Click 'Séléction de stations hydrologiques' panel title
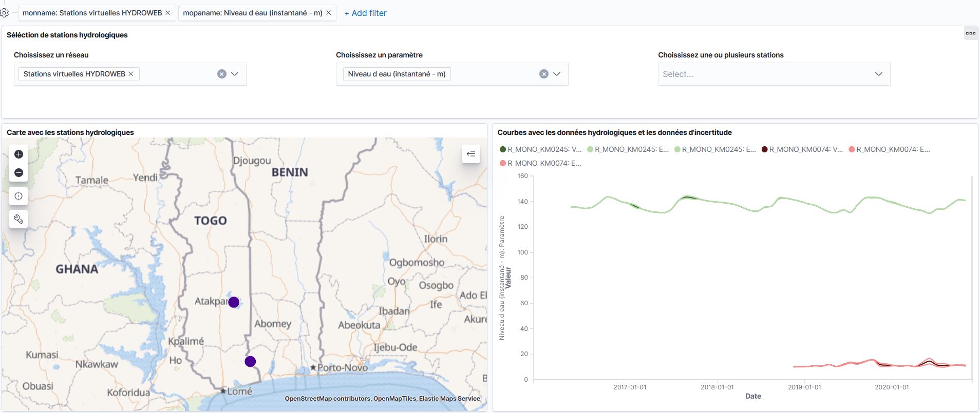Screen dimensions: 980x413 (x=67, y=35)
